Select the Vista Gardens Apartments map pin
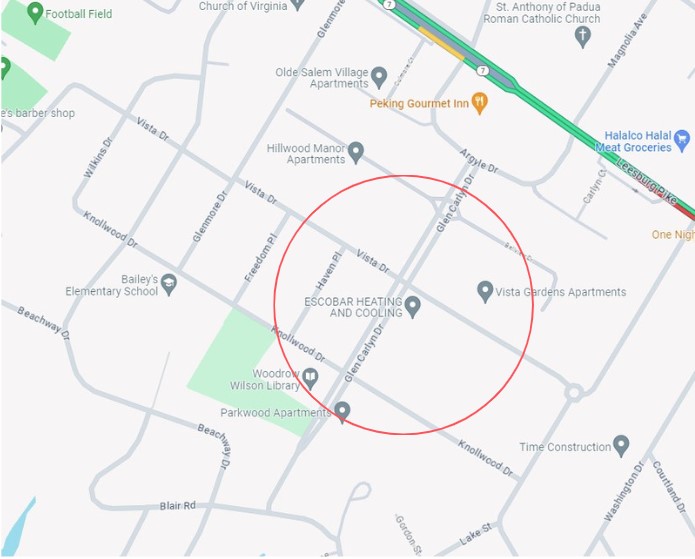This screenshot has height=559, width=695. click(485, 292)
